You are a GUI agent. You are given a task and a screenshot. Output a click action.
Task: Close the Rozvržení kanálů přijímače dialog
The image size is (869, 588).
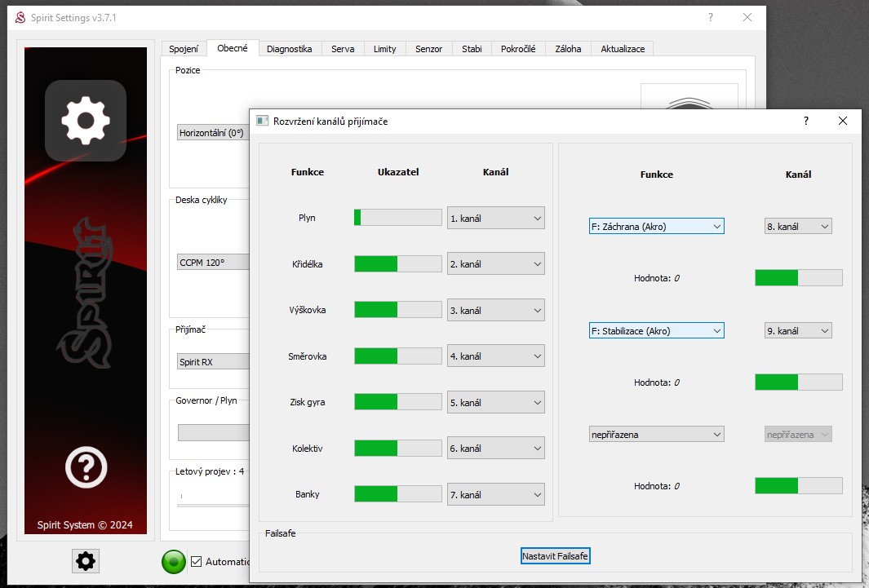point(843,121)
